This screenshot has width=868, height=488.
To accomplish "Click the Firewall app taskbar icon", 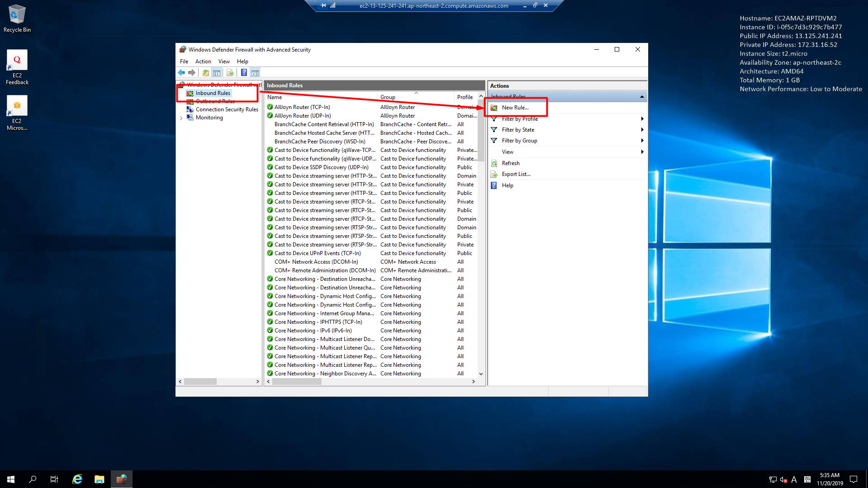I will [x=121, y=479].
